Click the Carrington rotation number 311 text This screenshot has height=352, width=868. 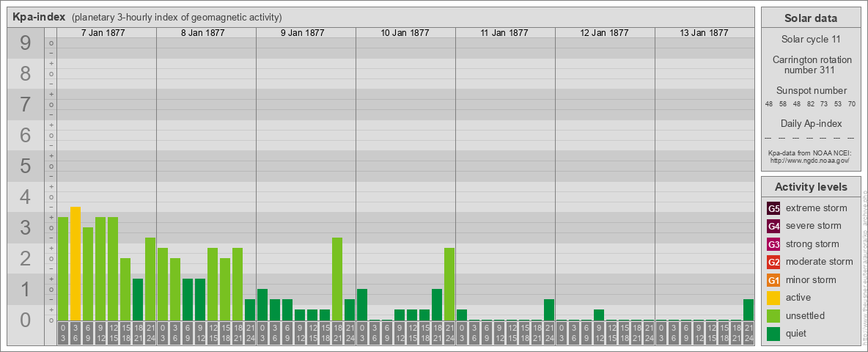[811, 65]
